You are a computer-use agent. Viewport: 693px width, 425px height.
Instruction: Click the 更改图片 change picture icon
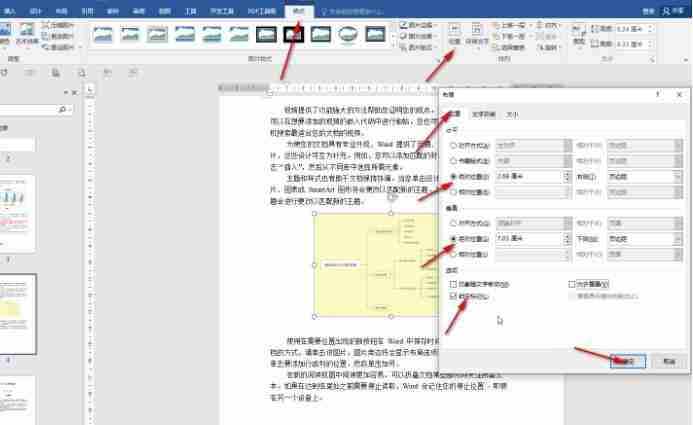point(46,36)
